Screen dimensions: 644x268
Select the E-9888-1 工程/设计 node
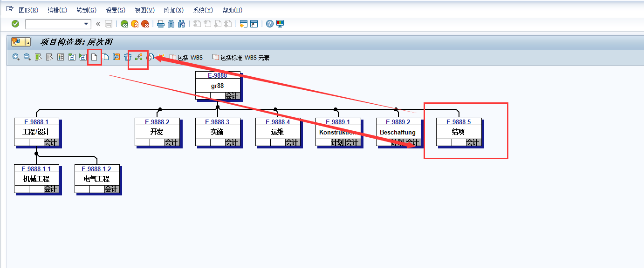pos(36,132)
